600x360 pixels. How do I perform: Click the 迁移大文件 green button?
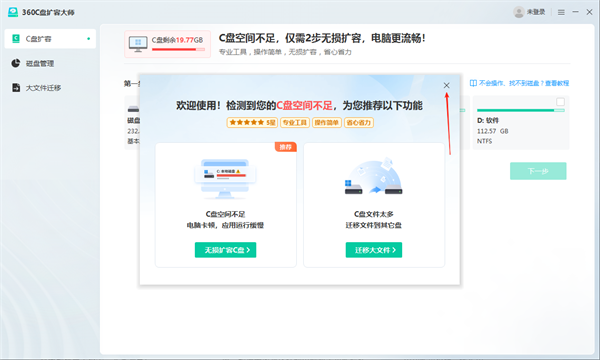coord(374,250)
